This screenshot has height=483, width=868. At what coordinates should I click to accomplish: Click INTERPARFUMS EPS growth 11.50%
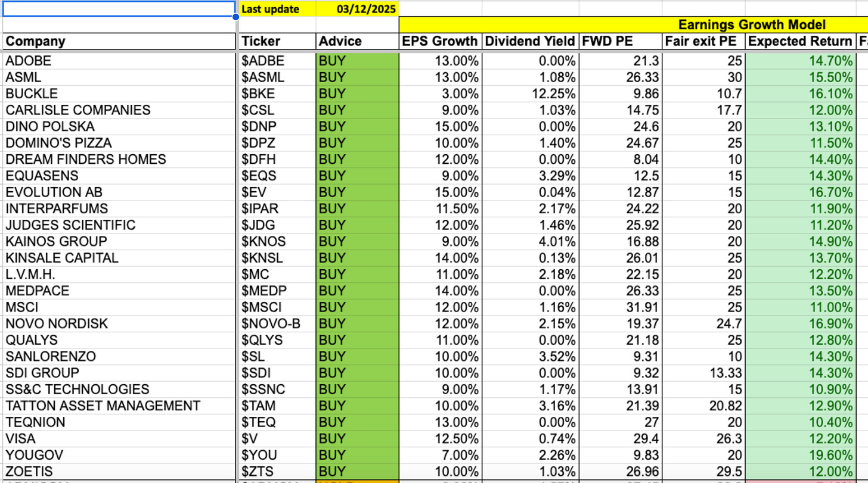point(440,208)
